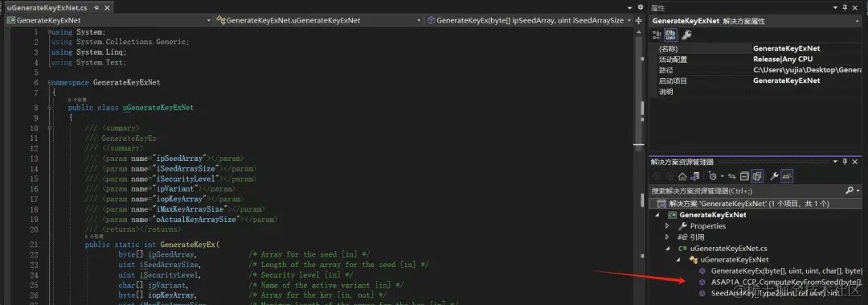
Task: Expand the Properties node in solution tree
Action: tap(667, 225)
